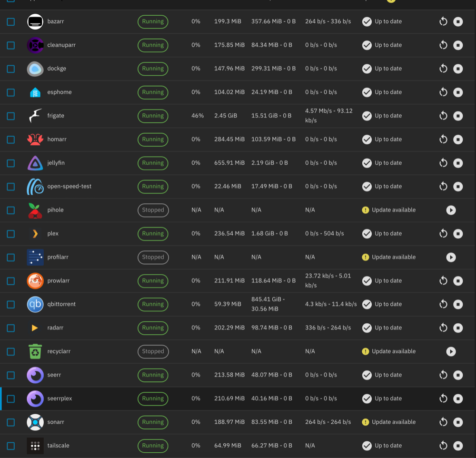Click frigate's 46% CPU value
This screenshot has height=458, width=476.
[x=198, y=116]
